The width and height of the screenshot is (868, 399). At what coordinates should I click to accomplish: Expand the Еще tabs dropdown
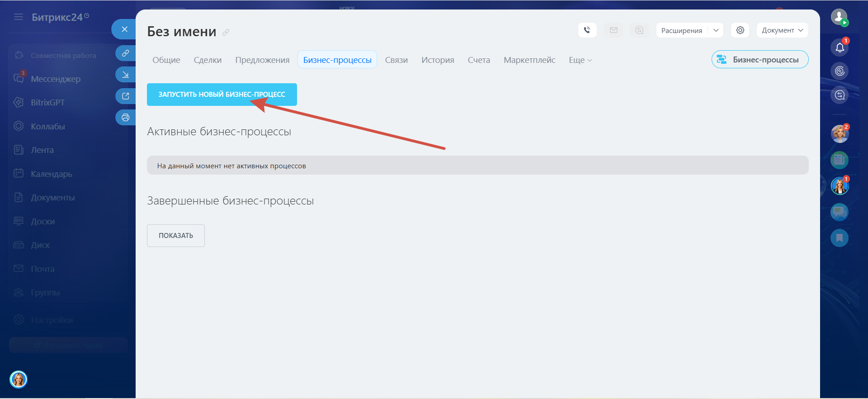580,60
